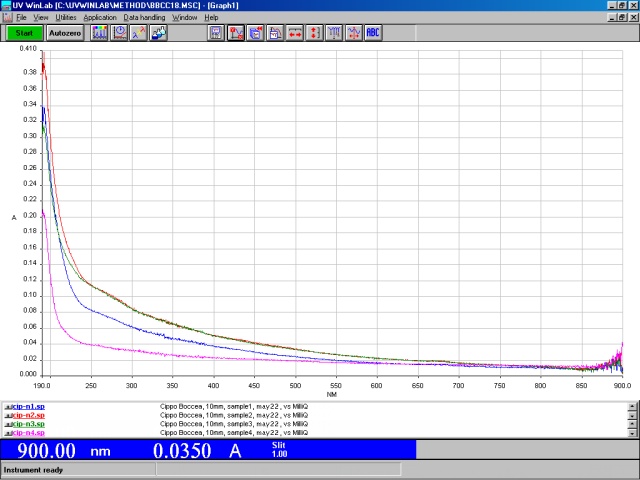Click description text for sample2 spectrum

point(234,416)
